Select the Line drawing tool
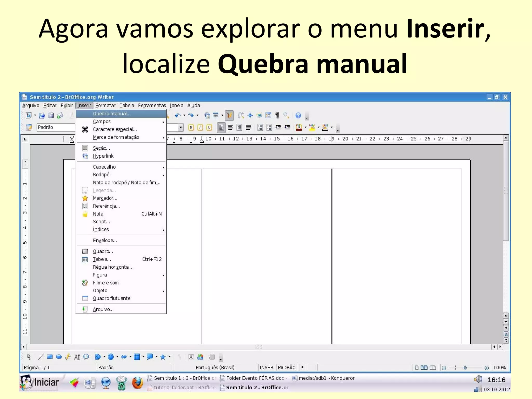 click(41, 357)
